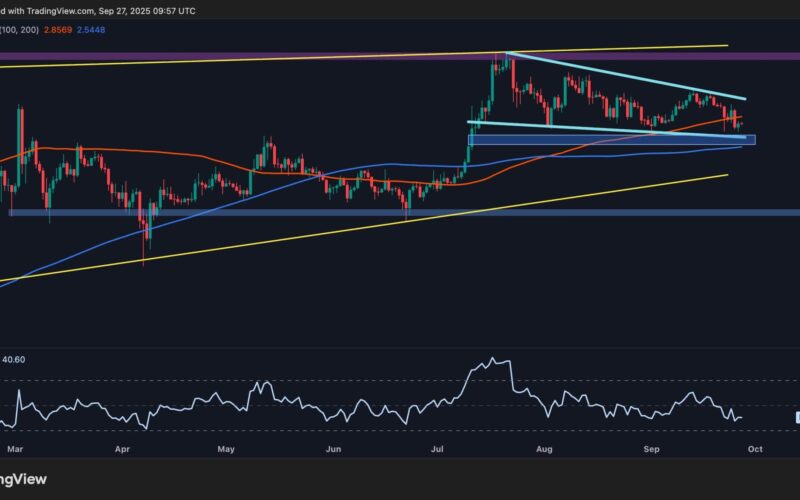Click the RSI indicator peak in July

[491, 359]
